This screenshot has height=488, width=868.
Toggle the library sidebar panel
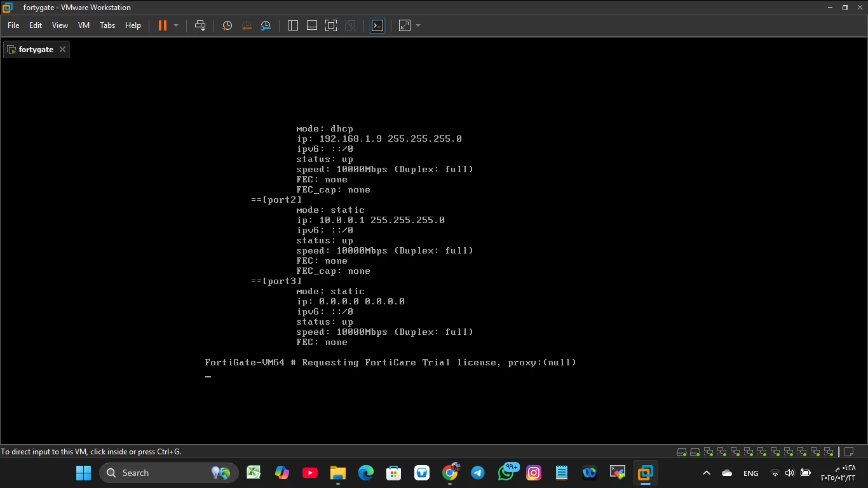pyautogui.click(x=293, y=25)
